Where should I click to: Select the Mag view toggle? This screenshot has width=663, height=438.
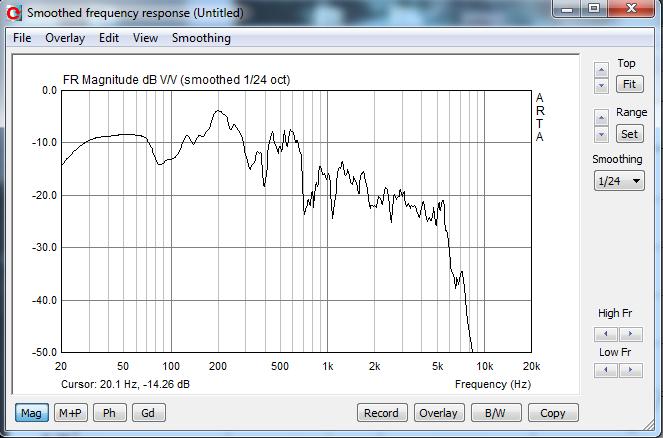(x=32, y=413)
